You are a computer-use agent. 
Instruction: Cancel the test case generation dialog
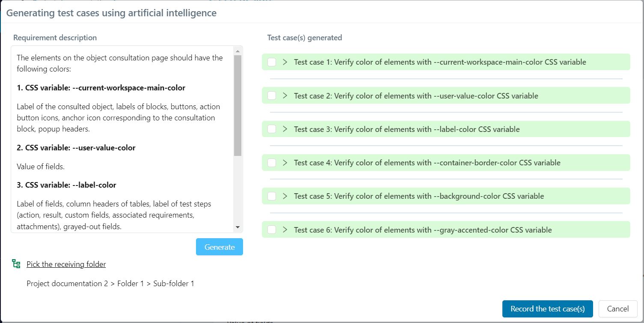tap(617, 308)
